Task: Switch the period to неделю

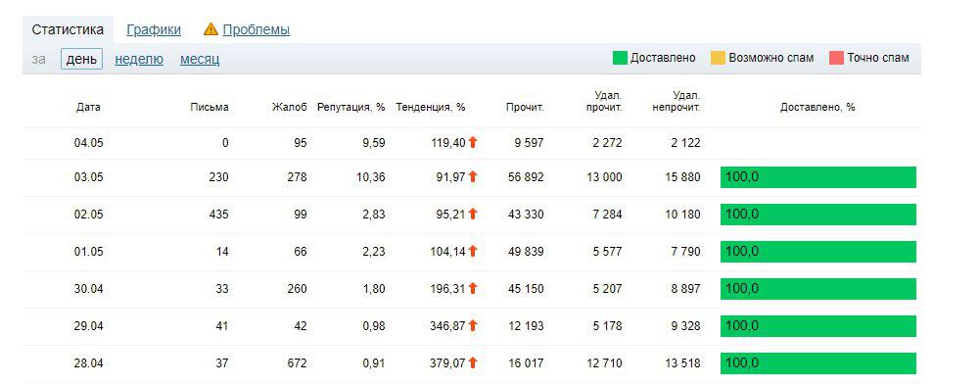Action: pyautogui.click(x=139, y=60)
